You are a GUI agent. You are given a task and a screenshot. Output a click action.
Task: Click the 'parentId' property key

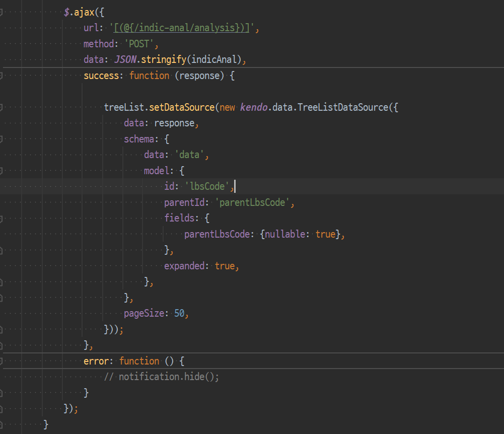pos(184,202)
